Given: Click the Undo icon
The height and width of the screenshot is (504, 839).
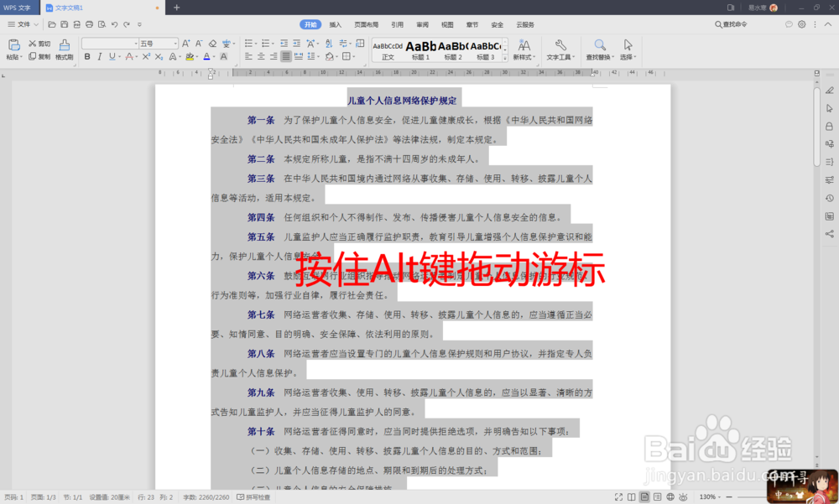Looking at the screenshot, I should [114, 25].
